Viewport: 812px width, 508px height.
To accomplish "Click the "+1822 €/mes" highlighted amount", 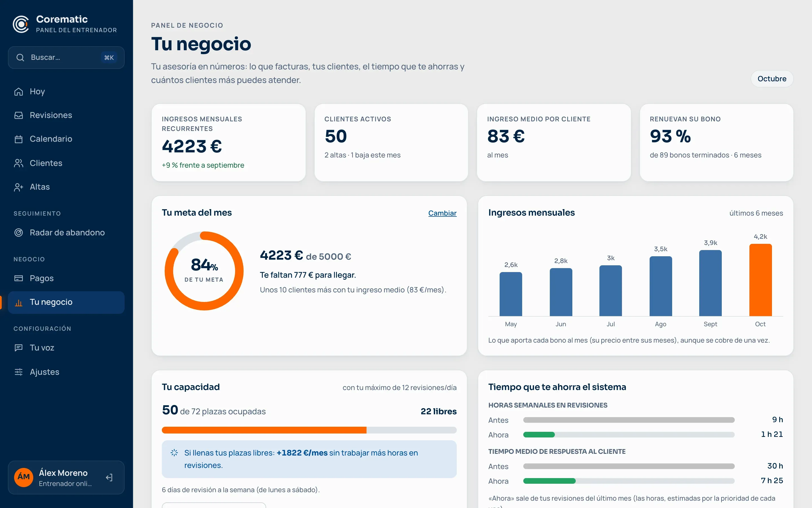I will coord(302,453).
